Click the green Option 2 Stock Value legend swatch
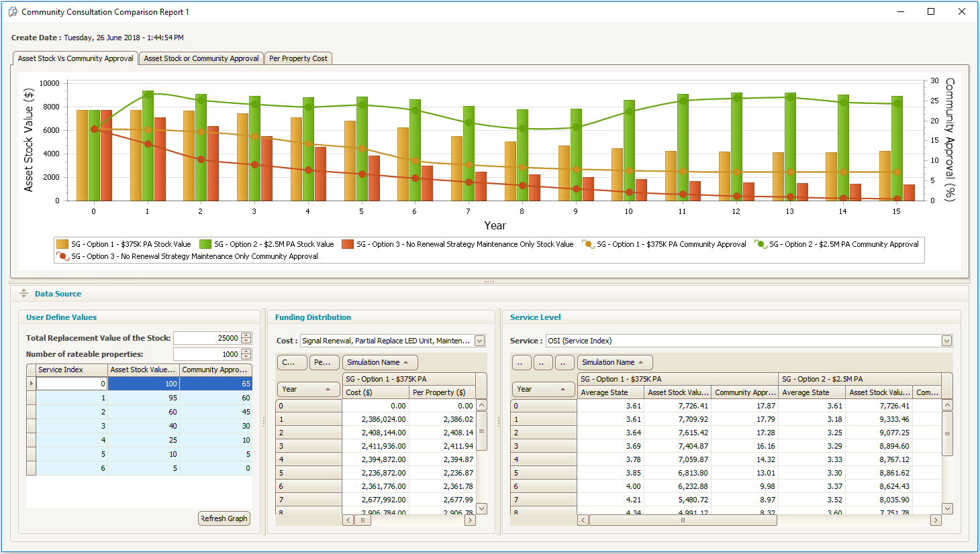Image resolution: width=980 pixels, height=554 pixels. pos(205,245)
